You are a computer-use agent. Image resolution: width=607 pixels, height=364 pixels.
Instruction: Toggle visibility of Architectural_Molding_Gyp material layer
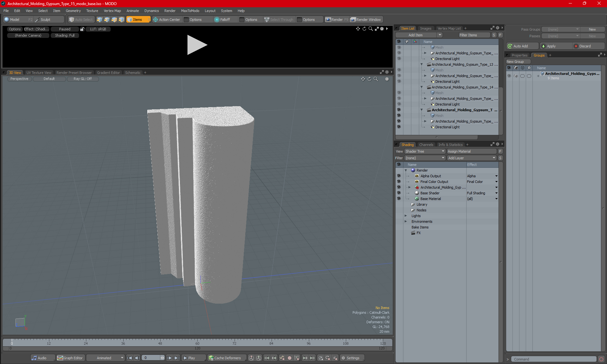click(399, 187)
